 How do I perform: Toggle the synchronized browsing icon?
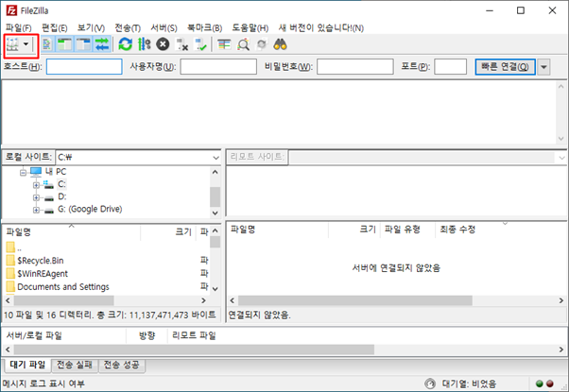click(262, 44)
